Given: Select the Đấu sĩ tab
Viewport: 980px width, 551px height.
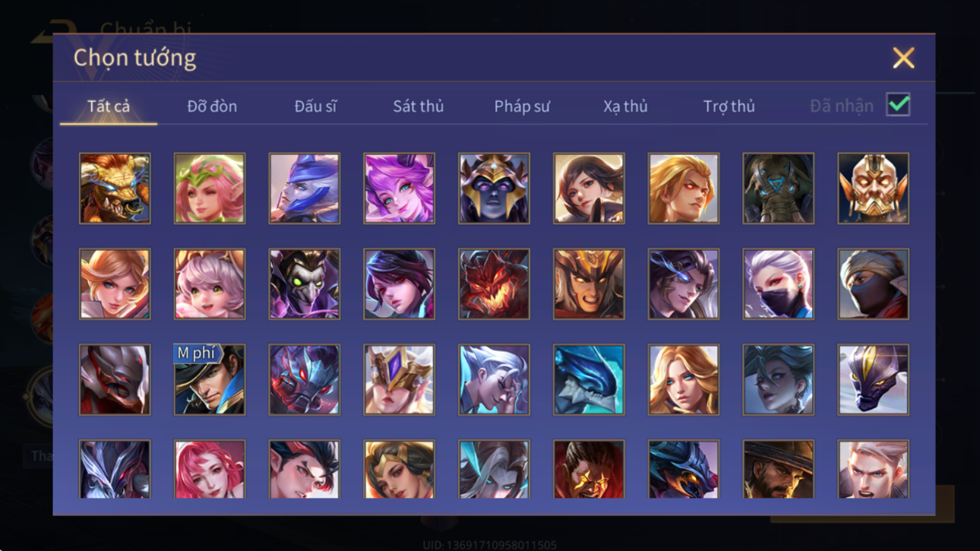Looking at the screenshot, I should pos(315,106).
